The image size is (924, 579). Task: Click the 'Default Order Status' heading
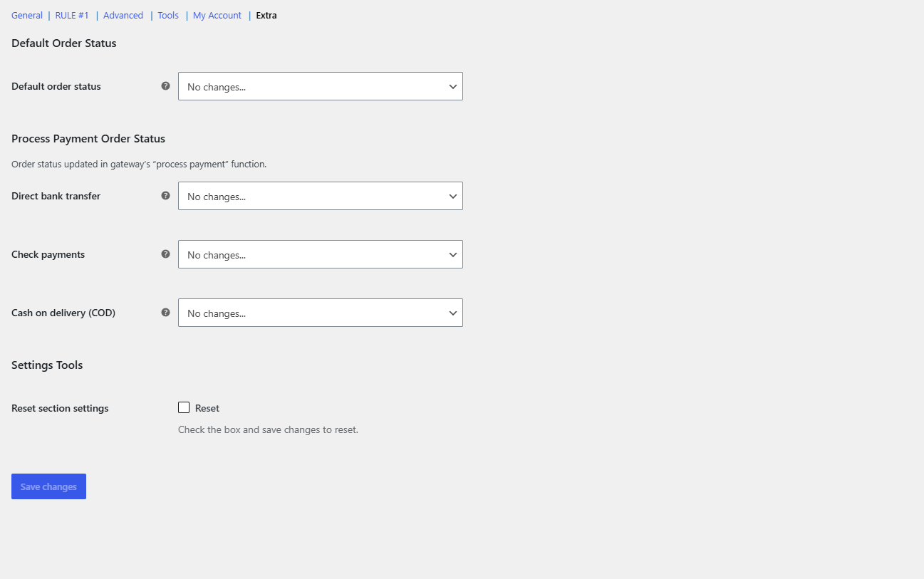[x=64, y=43]
